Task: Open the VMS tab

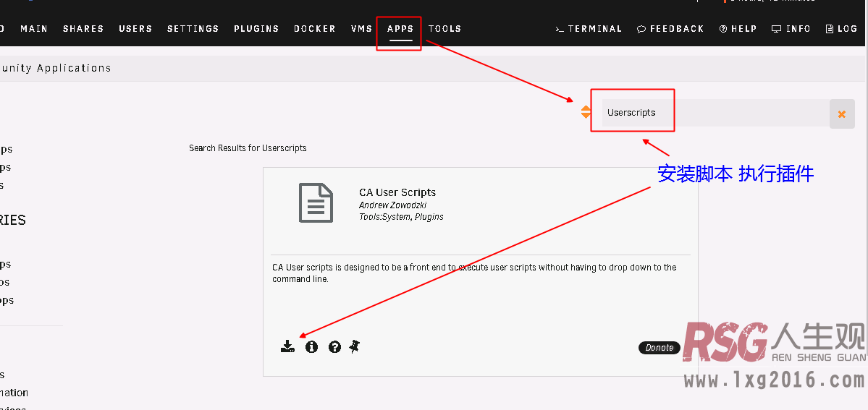Action: 362,29
